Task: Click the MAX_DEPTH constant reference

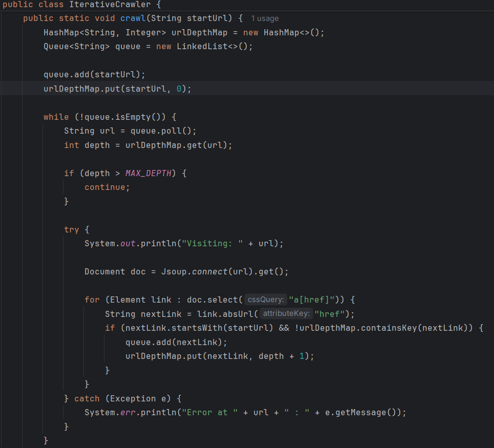Action: (x=148, y=173)
